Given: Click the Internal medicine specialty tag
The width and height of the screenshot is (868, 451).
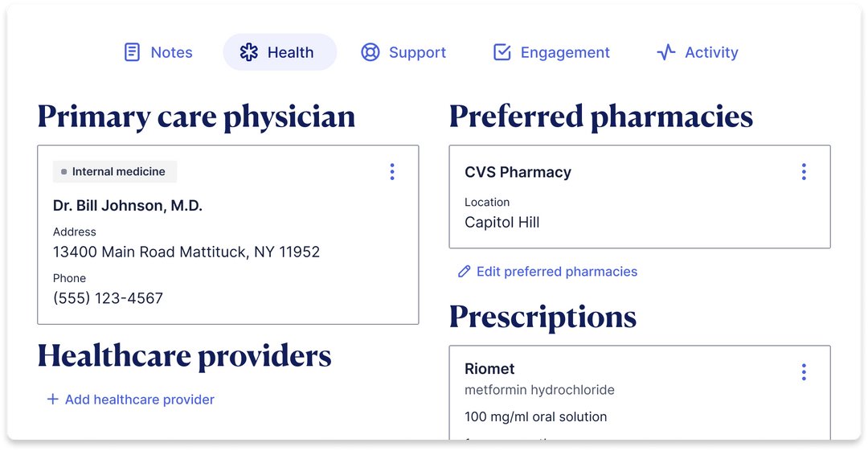Looking at the screenshot, I should [x=115, y=171].
